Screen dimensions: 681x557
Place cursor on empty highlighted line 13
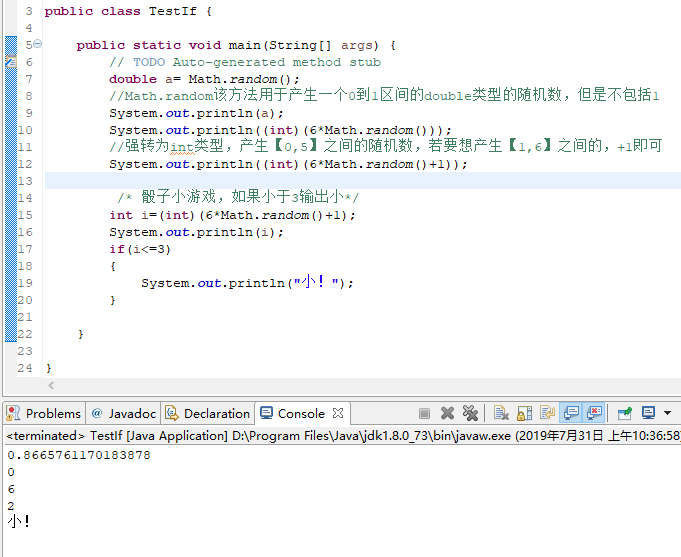(x=363, y=181)
